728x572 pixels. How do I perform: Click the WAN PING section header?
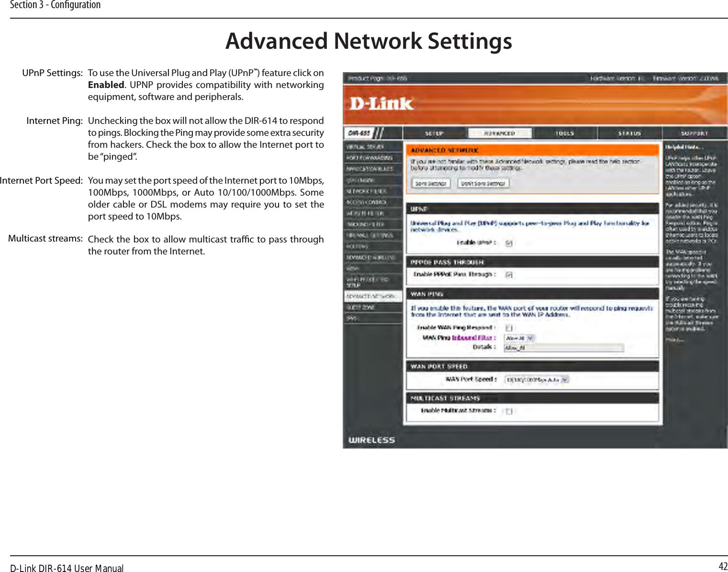pyautogui.click(x=532, y=294)
